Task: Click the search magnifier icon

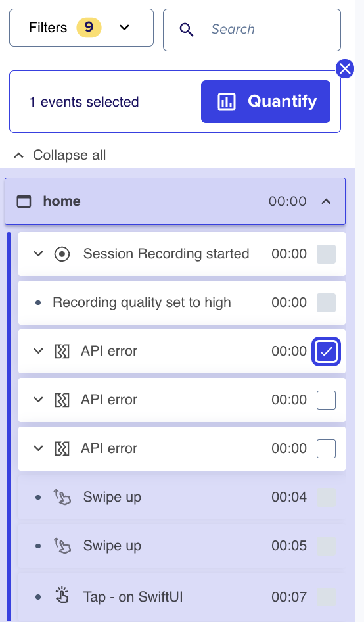Action: pyautogui.click(x=187, y=30)
